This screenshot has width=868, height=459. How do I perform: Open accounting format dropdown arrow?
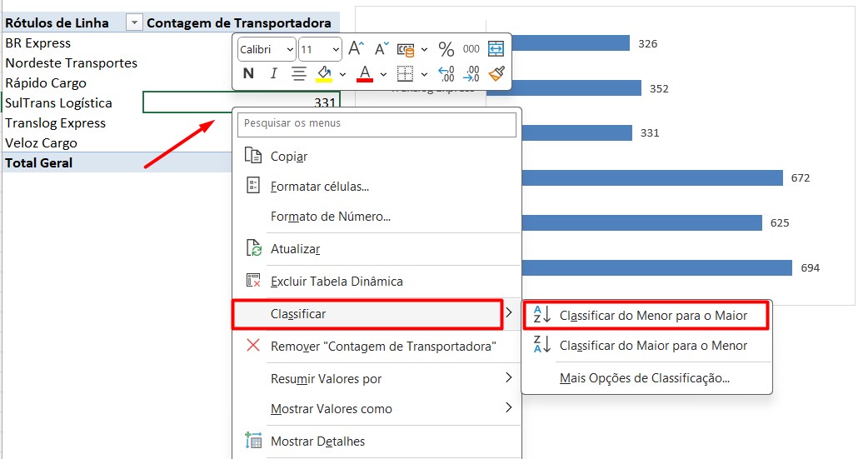coord(424,49)
